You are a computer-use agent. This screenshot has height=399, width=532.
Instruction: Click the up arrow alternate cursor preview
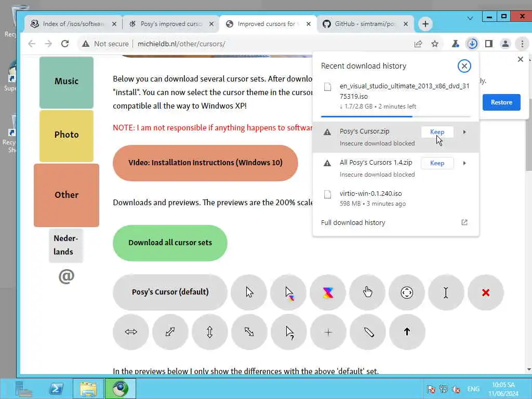(407, 332)
